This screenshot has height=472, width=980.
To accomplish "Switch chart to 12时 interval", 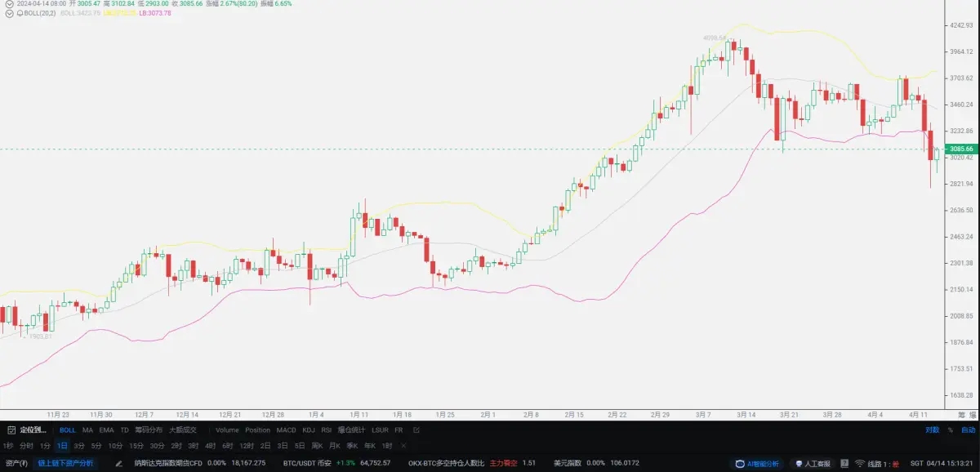I will pos(247,446).
